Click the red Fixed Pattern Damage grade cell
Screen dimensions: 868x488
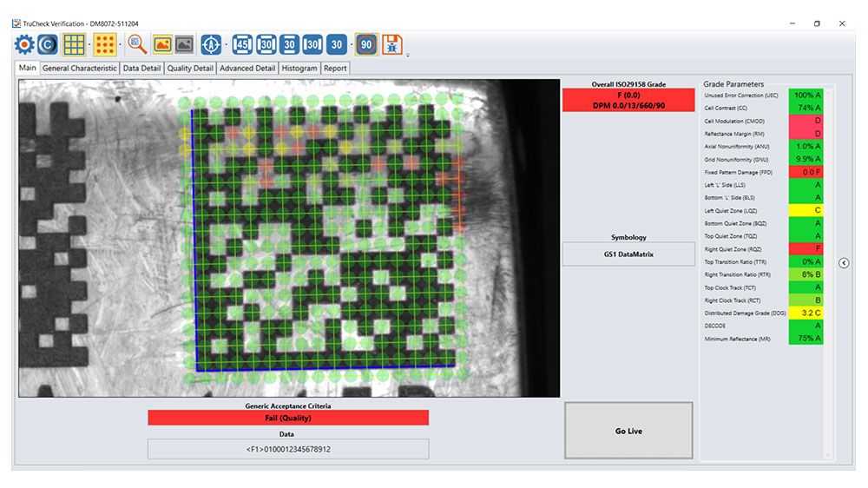click(x=806, y=172)
